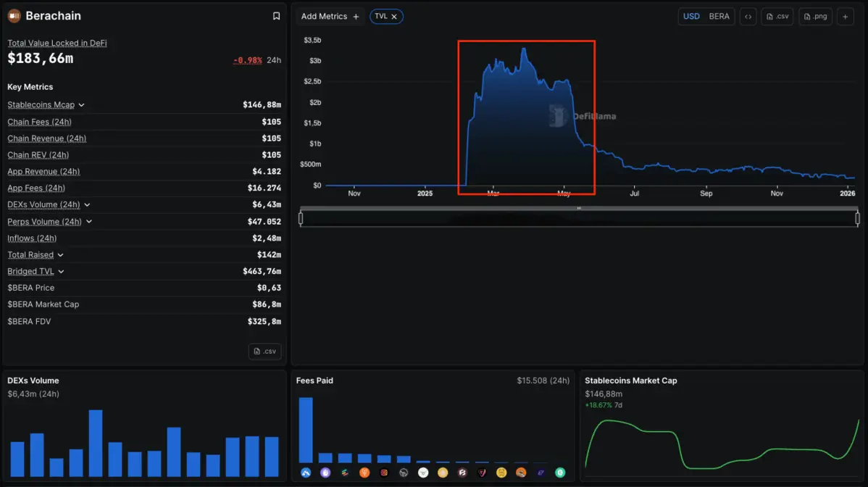Expand the DEXs Volume (24h) row
The height and width of the screenshot is (487, 868).
click(x=87, y=205)
